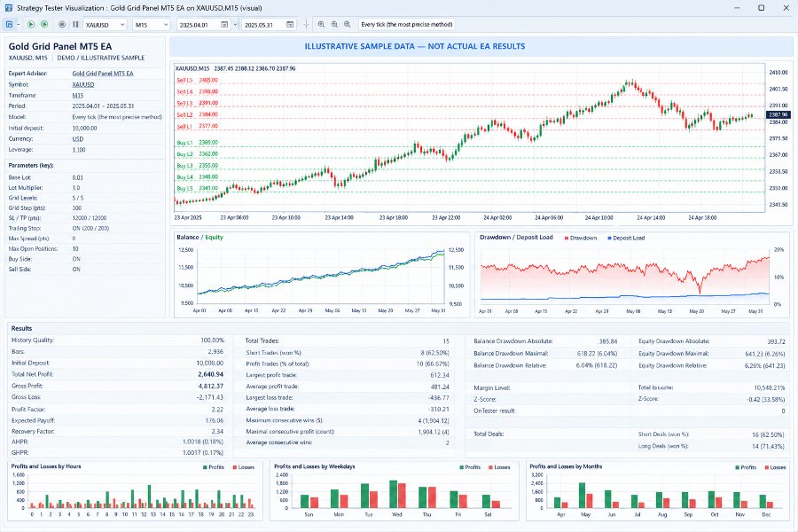Screen dimensions: 798x532
Task: Click the underlined USD Currency value
Action: 78,139
